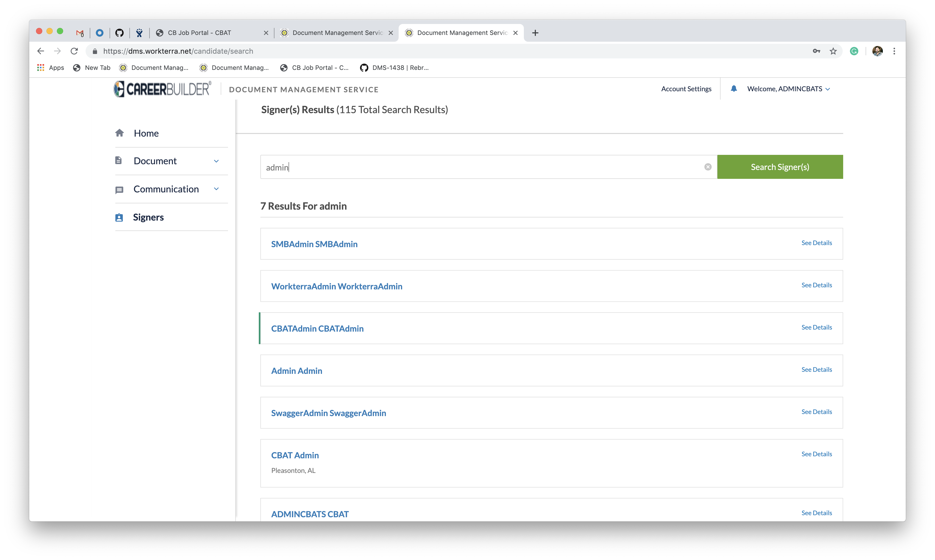The image size is (935, 560).
Task: Click the Signers badge icon in sidebar
Action: (x=119, y=217)
